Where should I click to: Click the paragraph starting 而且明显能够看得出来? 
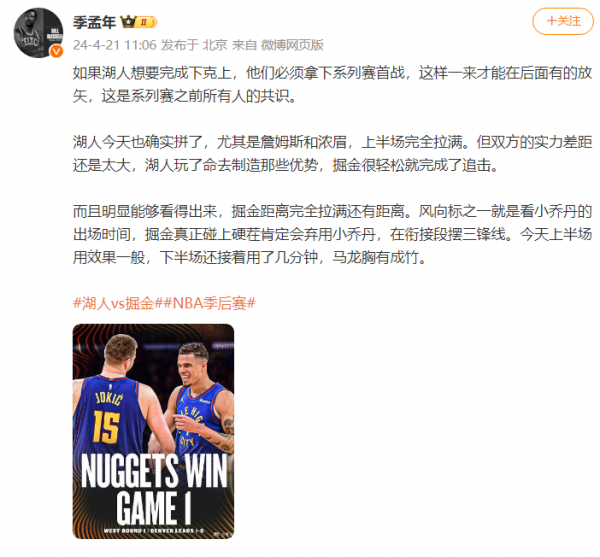click(x=333, y=234)
